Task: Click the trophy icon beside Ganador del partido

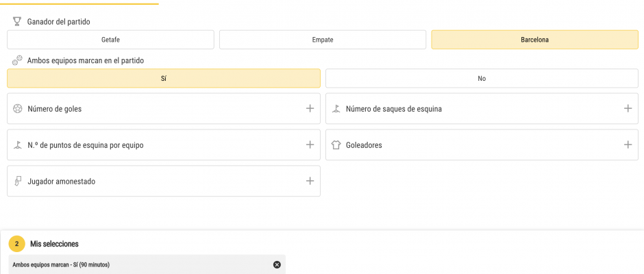Action: click(x=17, y=22)
